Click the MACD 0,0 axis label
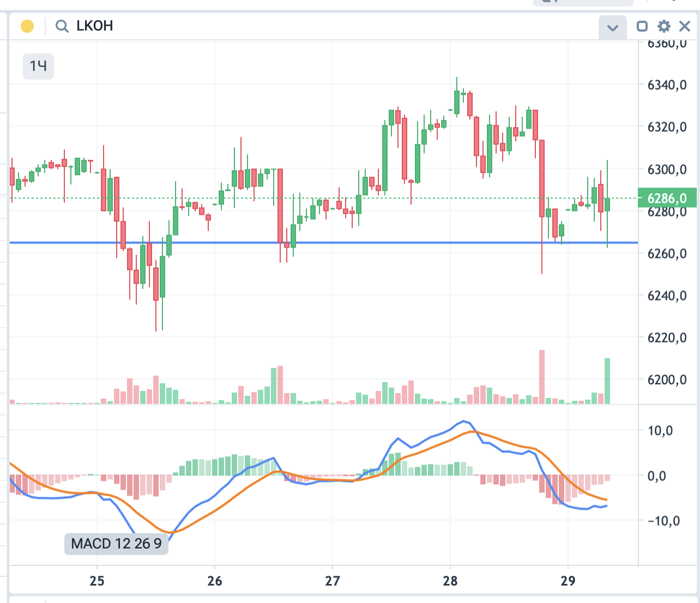The width and height of the screenshot is (700, 603). pos(656,476)
